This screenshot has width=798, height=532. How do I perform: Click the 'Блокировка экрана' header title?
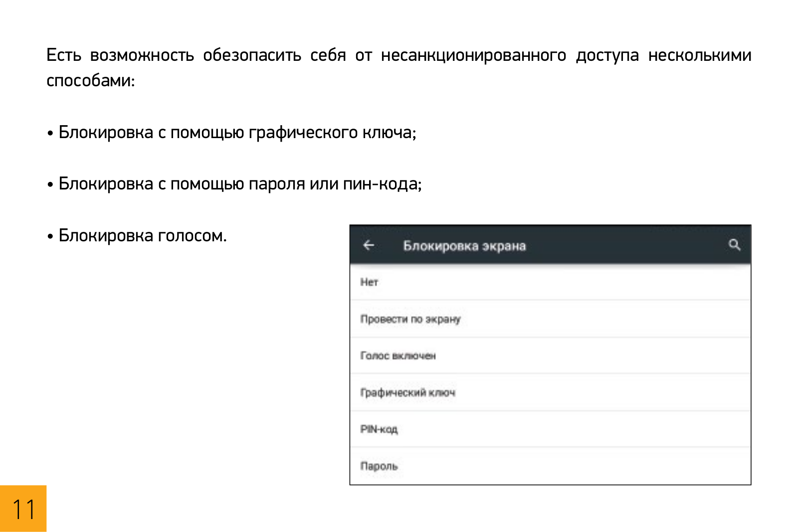pyautogui.click(x=464, y=246)
